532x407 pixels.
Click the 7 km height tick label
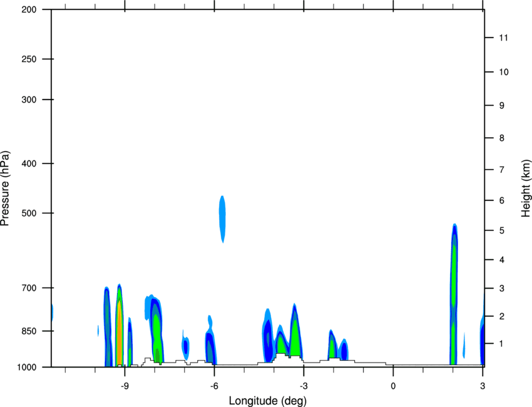(502, 170)
